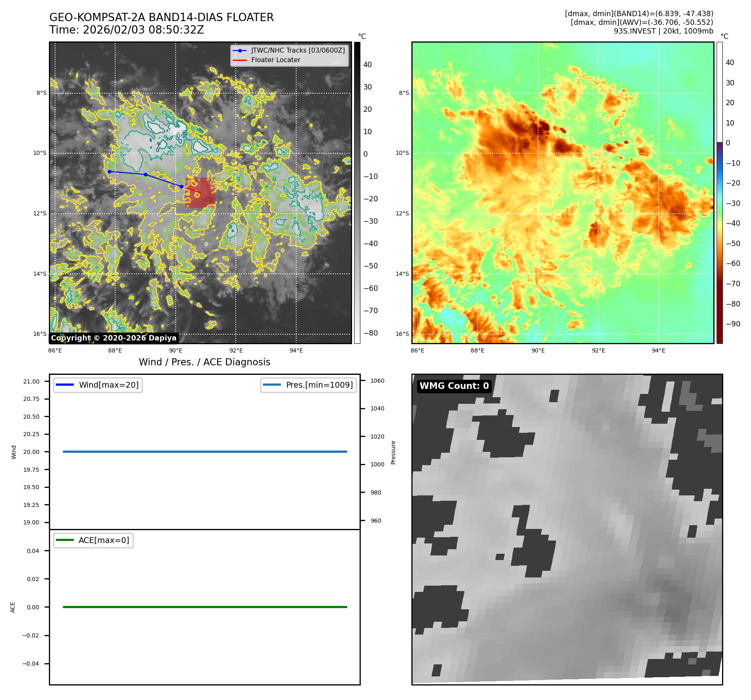
Task: Click the GEO-KOMPSAT-2A BAND14-DIAS FLOATER title
Action: coord(162,17)
